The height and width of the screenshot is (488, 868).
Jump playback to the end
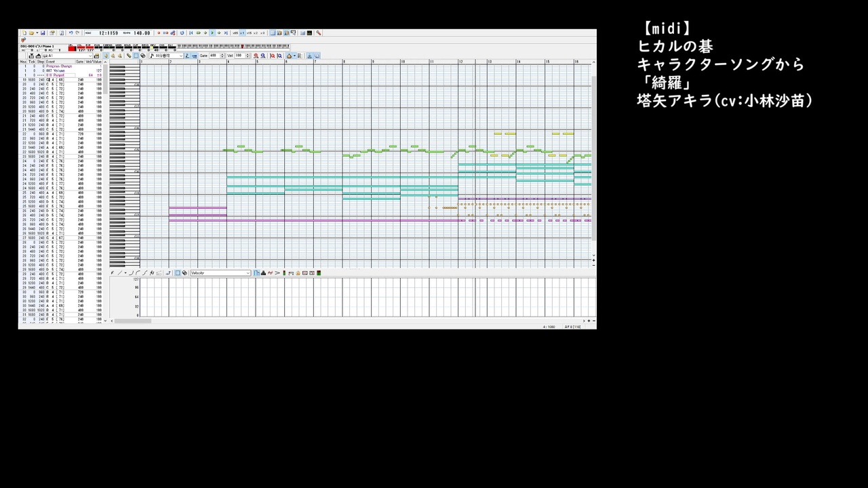tap(226, 33)
